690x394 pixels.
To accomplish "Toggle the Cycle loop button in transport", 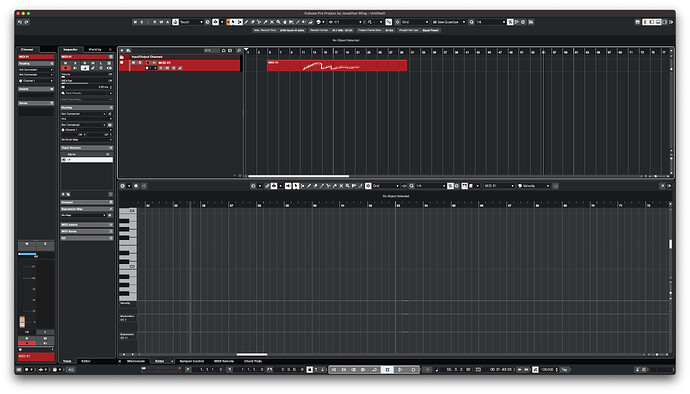I will 374,370.
